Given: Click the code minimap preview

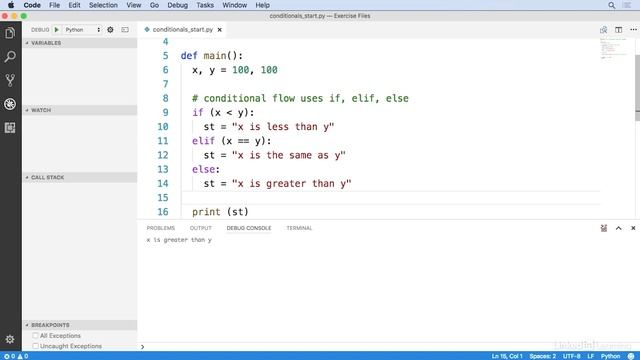Looking at the screenshot, I should click(x=616, y=48).
